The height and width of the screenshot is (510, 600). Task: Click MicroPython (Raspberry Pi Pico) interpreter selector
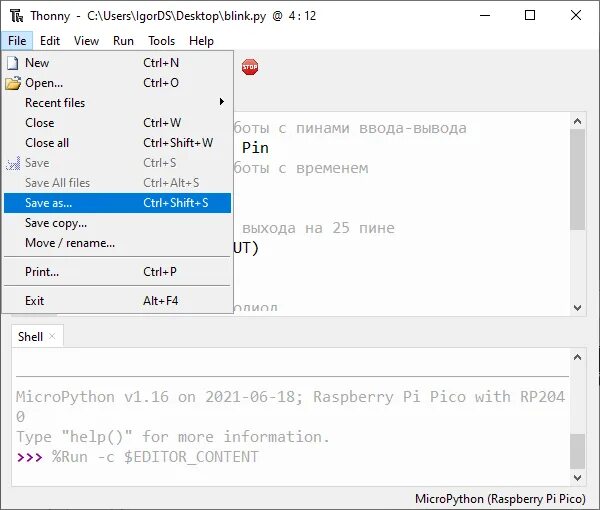click(x=500, y=499)
